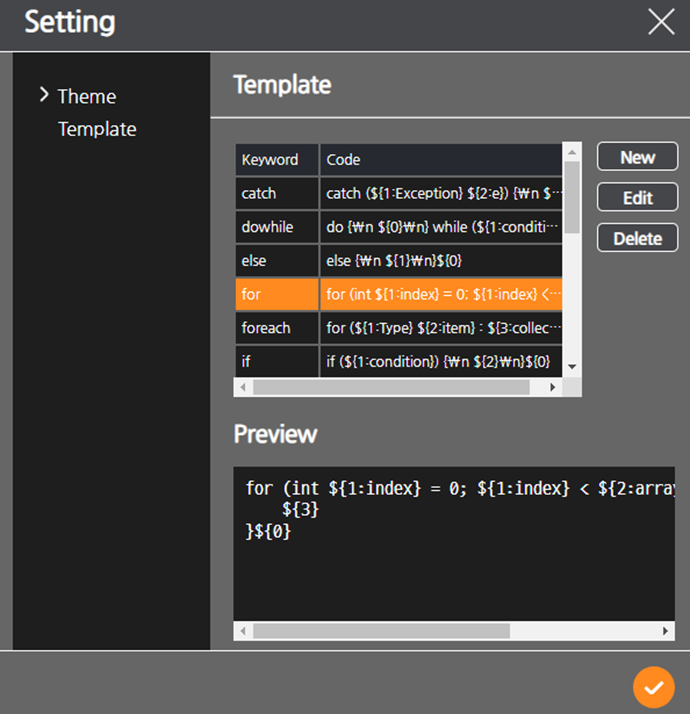Click the Code column header
This screenshot has width=690, height=714.
440,160
